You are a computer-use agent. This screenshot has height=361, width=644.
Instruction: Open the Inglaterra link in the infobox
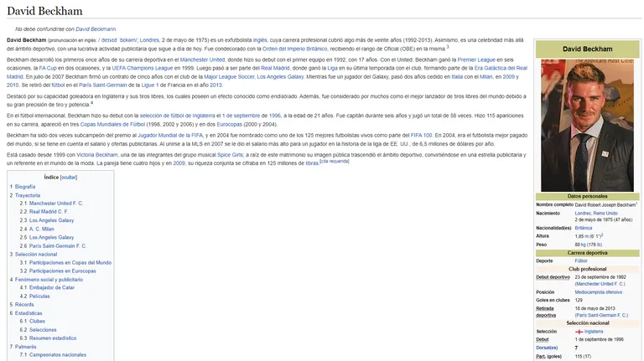tap(594, 332)
